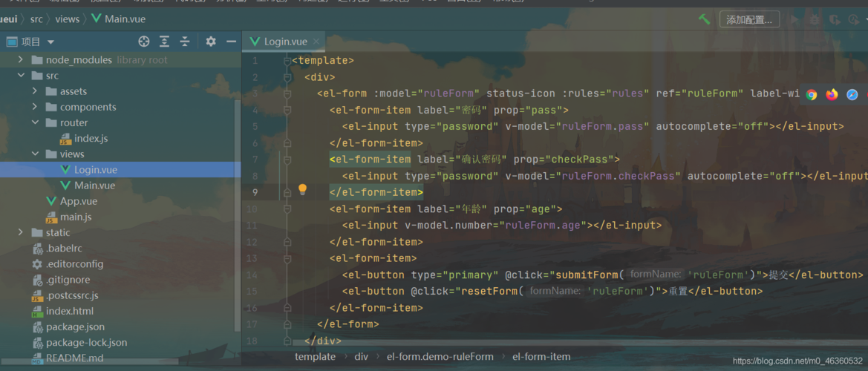Fold el-form-item block at line 13
The height and width of the screenshot is (371, 868).
point(287,258)
